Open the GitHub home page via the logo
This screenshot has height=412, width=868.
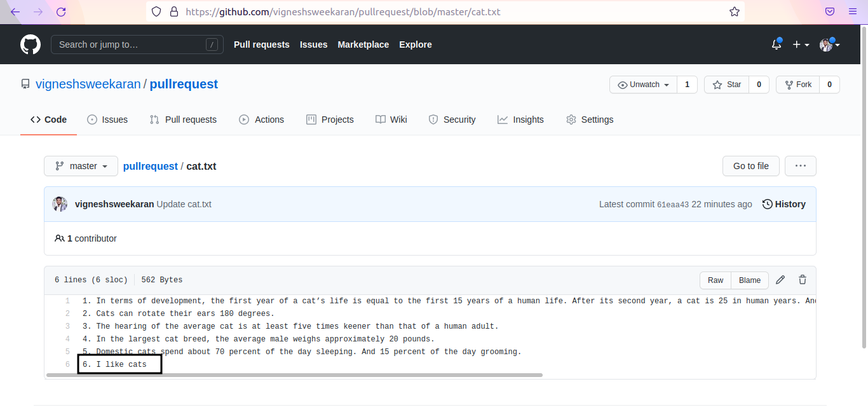pos(30,44)
